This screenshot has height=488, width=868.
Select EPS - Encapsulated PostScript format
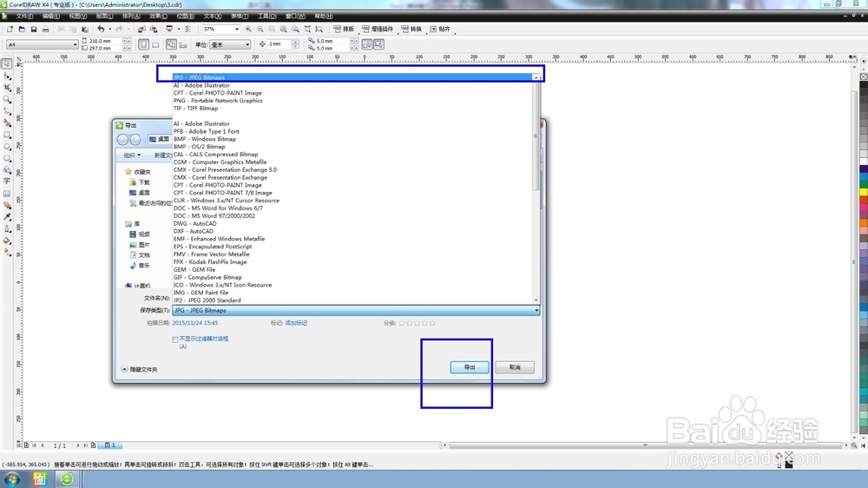(x=213, y=247)
